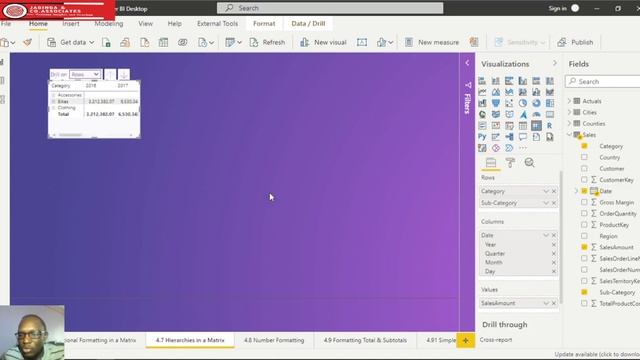Image resolution: width=640 pixels, height=360 pixels.
Task: Uncheck the Sub-Category field checkbox
Action: [584, 292]
